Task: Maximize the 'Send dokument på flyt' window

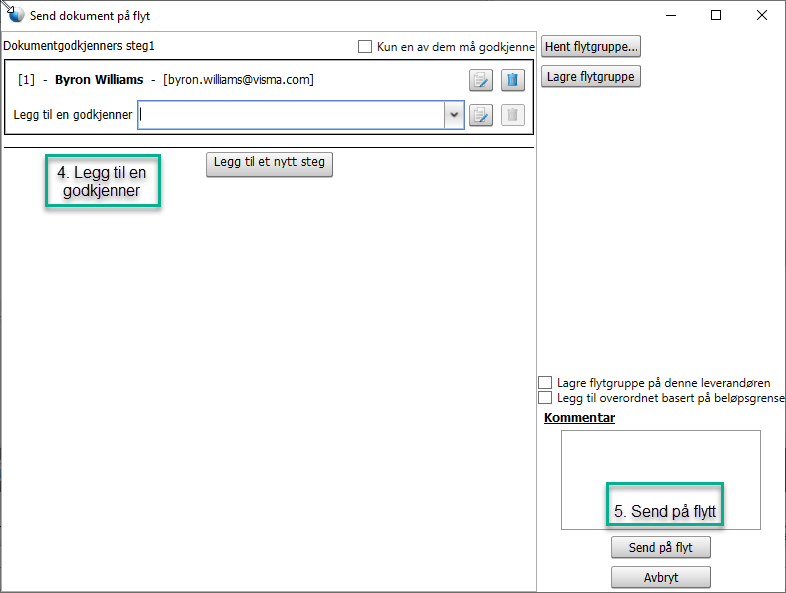Action: (x=716, y=15)
